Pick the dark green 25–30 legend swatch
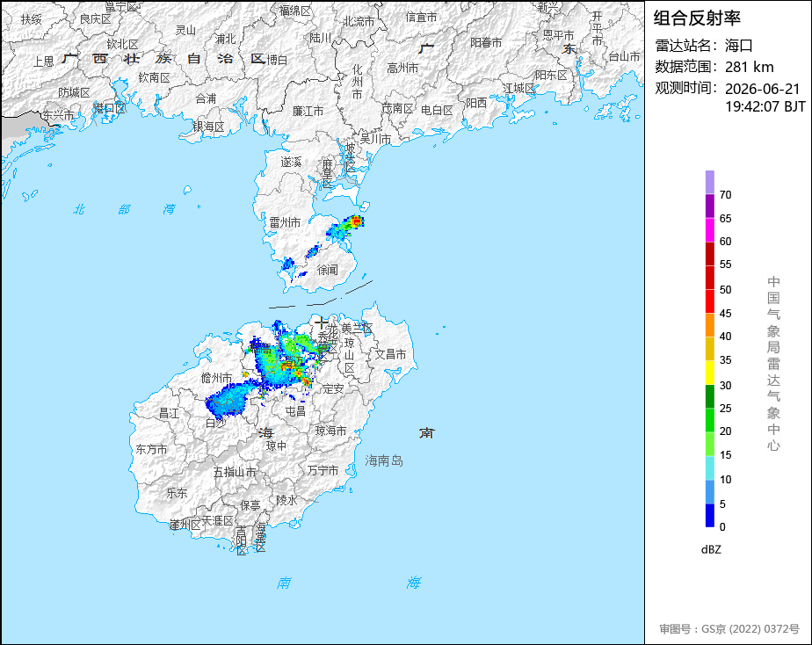Screen dimensions: 812x645 click(709, 396)
